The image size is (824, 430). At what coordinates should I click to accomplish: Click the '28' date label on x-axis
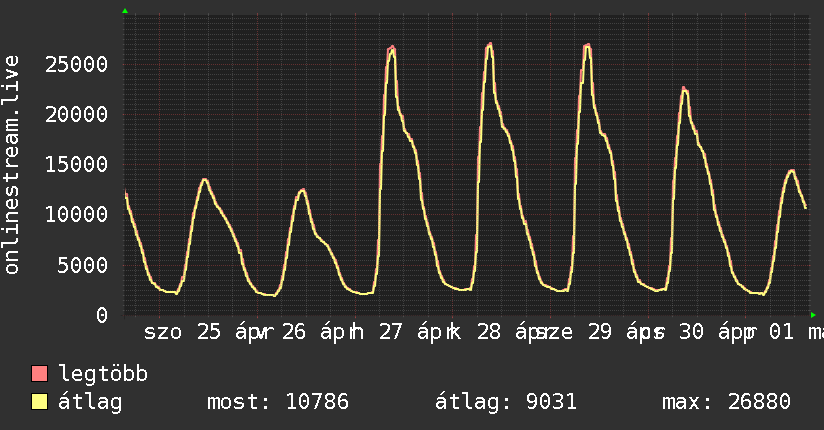pyautogui.click(x=489, y=332)
